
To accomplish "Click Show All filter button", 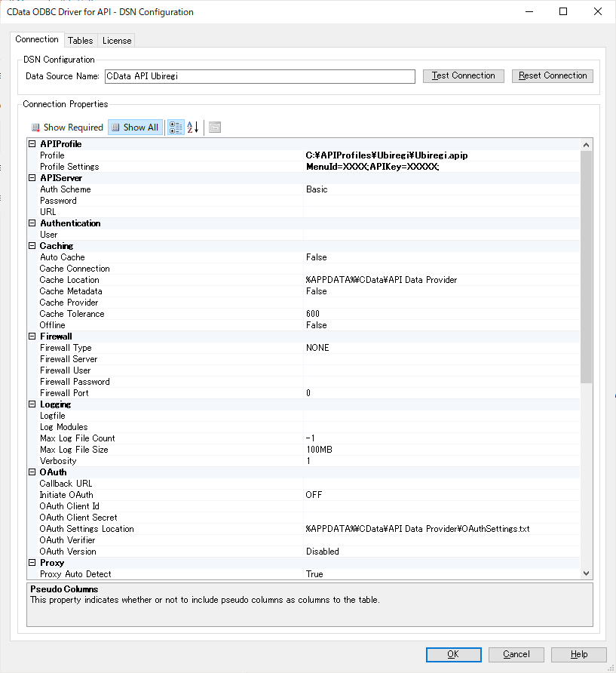I will pyautogui.click(x=136, y=128).
